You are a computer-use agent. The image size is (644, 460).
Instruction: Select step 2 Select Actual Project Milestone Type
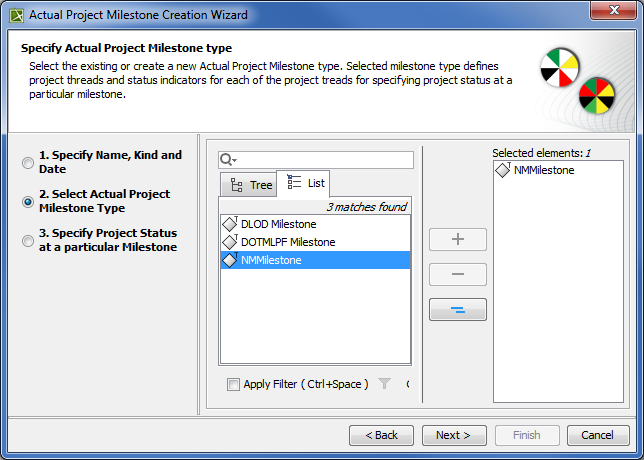(28, 201)
